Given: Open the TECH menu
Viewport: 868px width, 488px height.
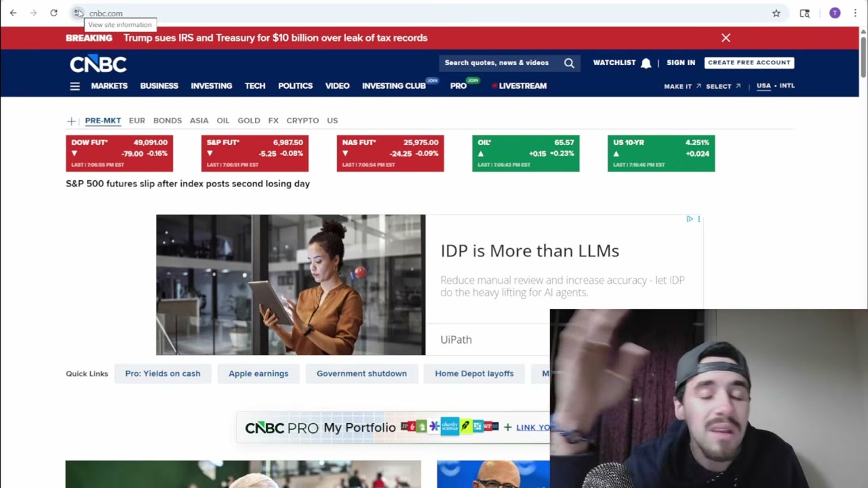Looking at the screenshot, I should 255,86.
